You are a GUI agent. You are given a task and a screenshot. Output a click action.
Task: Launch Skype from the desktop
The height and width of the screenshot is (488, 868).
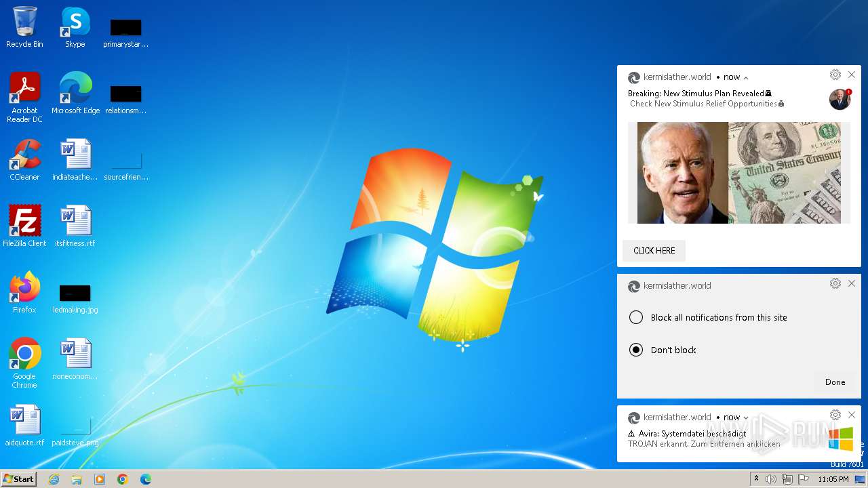(75, 27)
